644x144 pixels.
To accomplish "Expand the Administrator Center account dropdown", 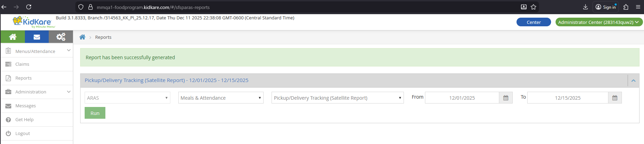I will click(x=599, y=22).
